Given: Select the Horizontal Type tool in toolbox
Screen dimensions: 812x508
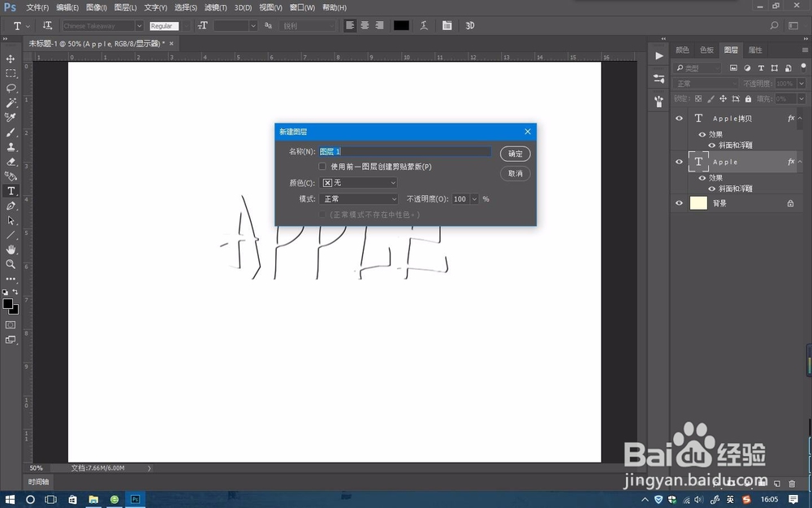Looking at the screenshot, I should pyautogui.click(x=11, y=191).
